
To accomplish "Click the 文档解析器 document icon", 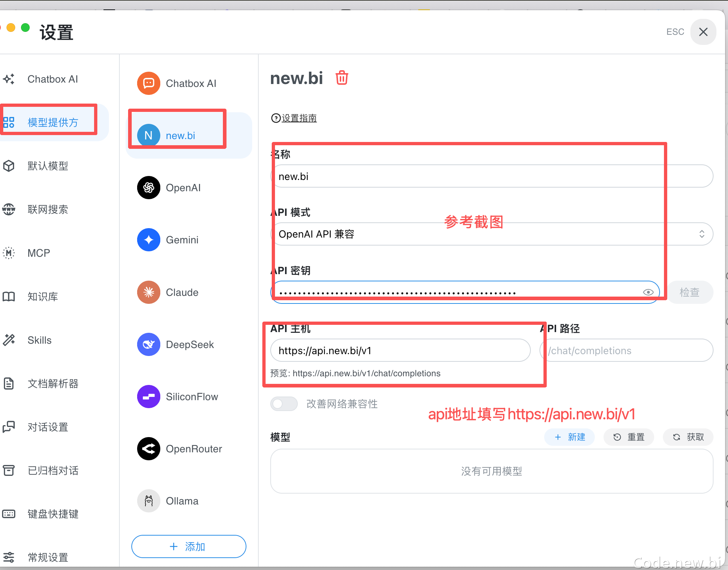I will tap(9, 384).
